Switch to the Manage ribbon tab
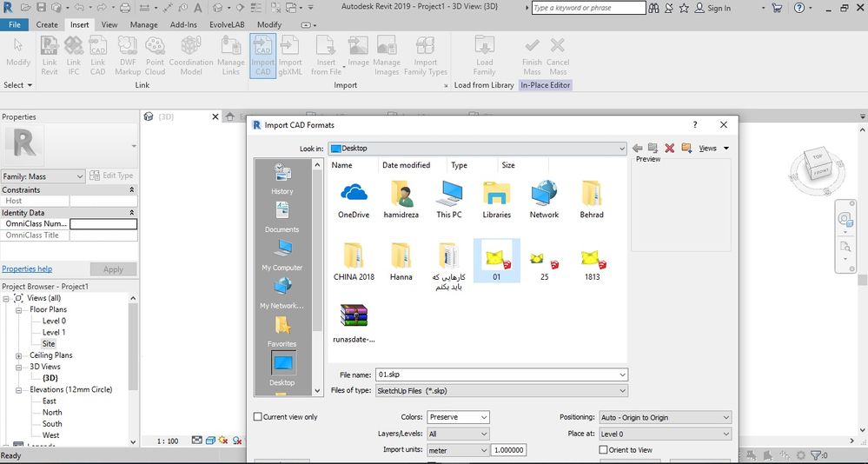 pyautogui.click(x=144, y=24)
